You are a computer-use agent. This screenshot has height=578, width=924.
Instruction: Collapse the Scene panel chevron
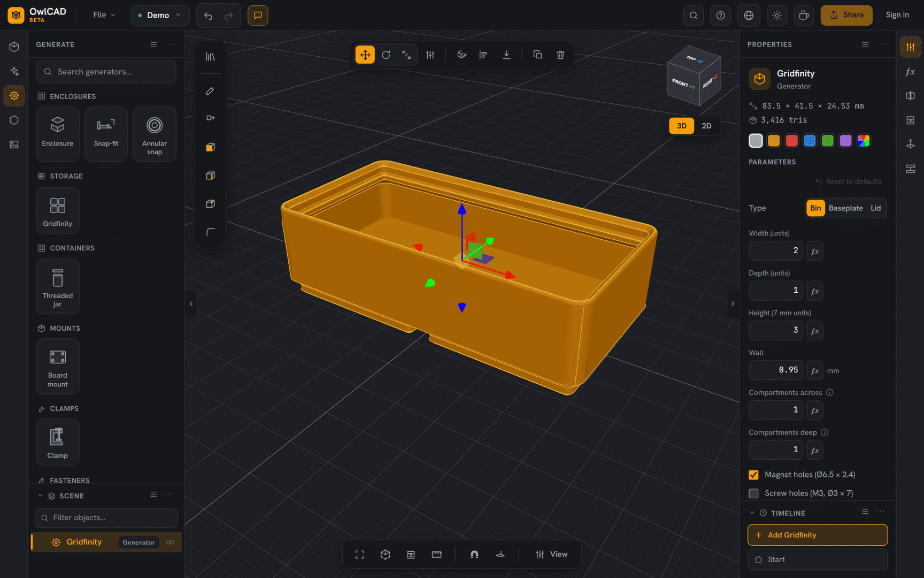pyautogui.click(x=40, y=496)
